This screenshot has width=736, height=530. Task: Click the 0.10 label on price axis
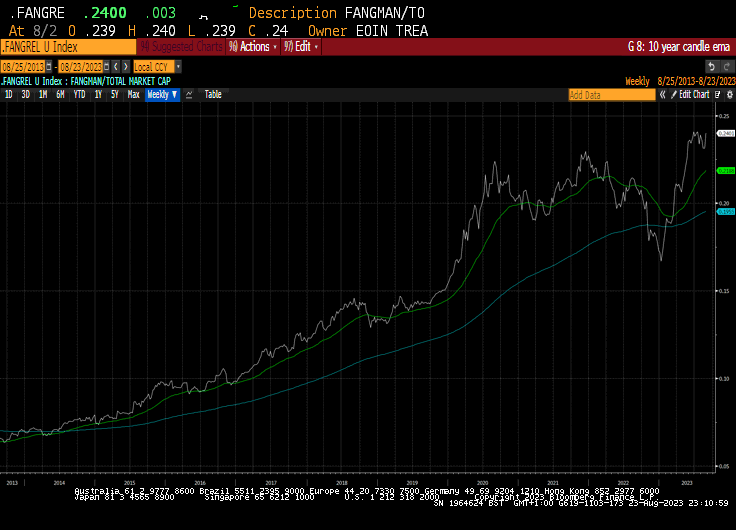(724, 378)
